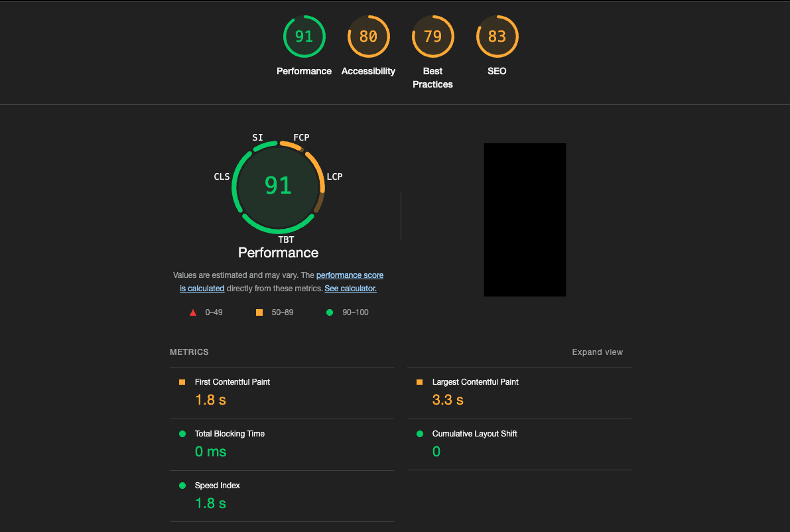Click the red triangle legend marker for 0–49
Screen dimensions: 790x532
pos(192,312)
